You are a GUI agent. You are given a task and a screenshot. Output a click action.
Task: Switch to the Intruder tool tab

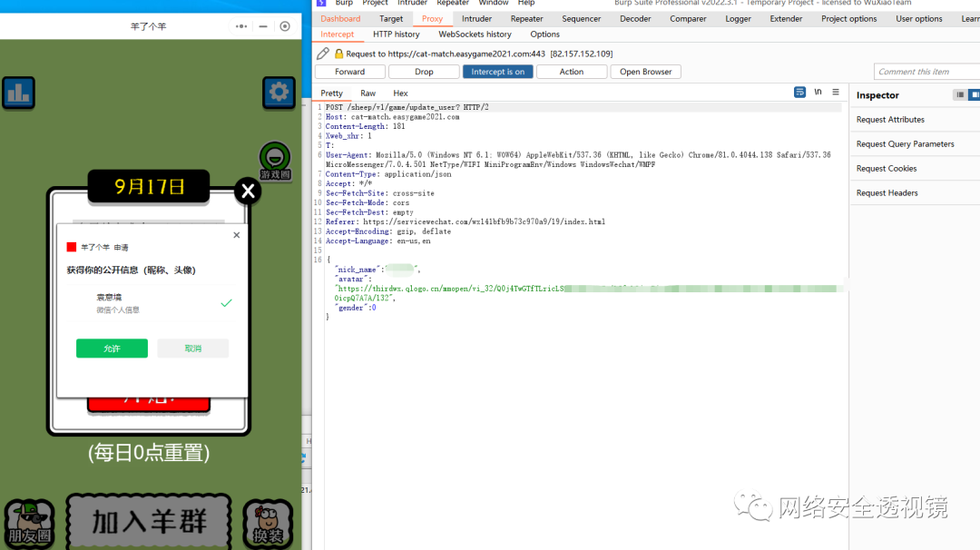(477, 19)
